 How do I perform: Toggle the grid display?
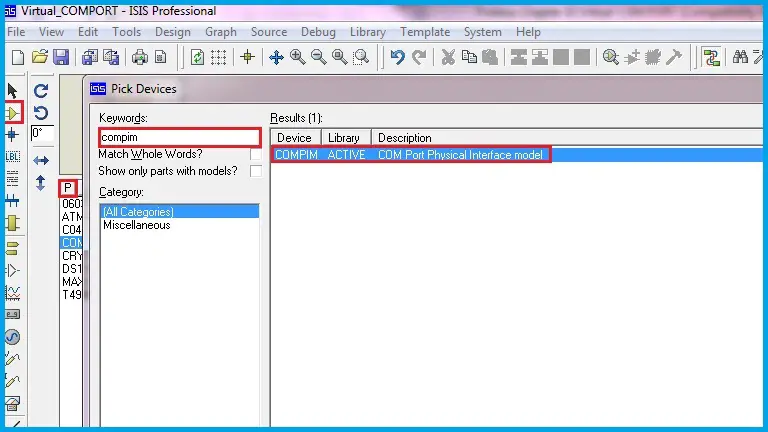[x=218, y=57]
